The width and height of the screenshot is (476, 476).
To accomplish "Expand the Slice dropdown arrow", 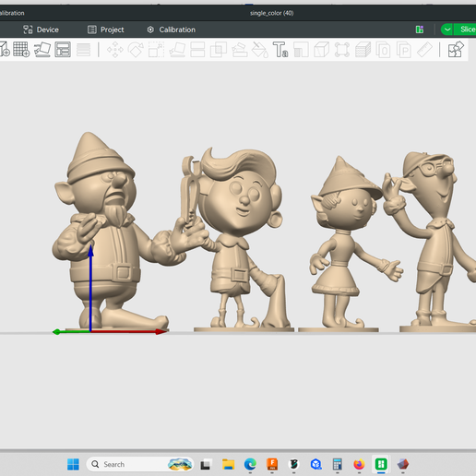I will pos(446,30).
